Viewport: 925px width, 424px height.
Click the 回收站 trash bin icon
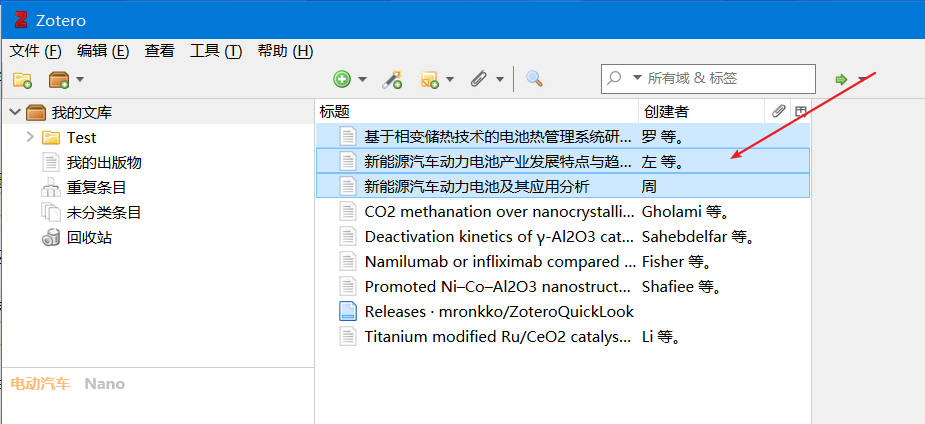point(51,238)
